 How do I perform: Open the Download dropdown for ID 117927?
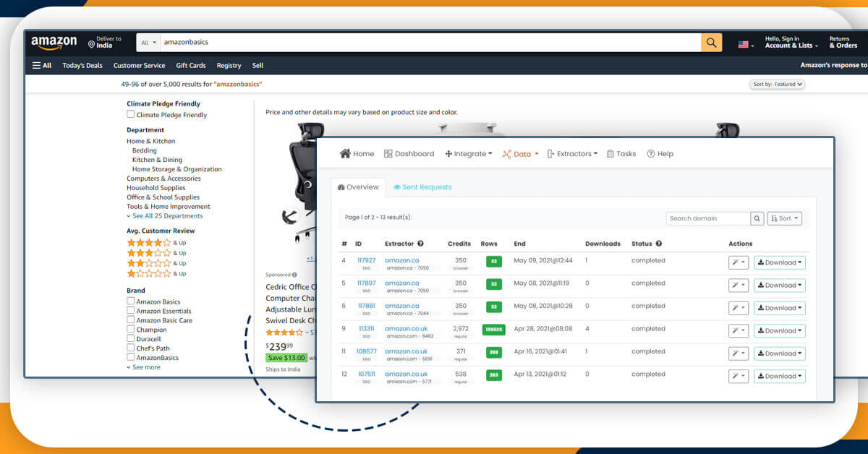780,262
